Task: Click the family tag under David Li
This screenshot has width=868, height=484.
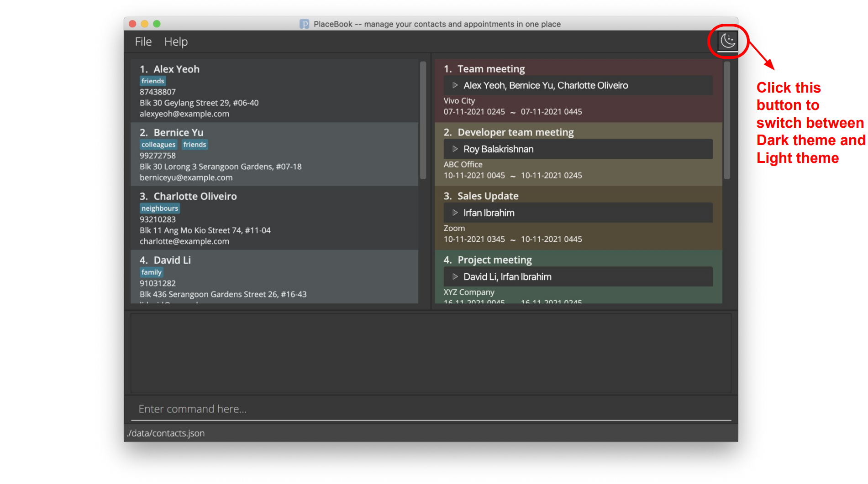Action: pyautogui.click(x=152, y=272)
